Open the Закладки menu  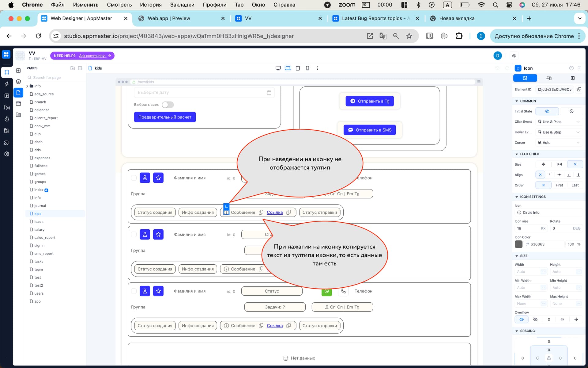click(x=182, y=5)
